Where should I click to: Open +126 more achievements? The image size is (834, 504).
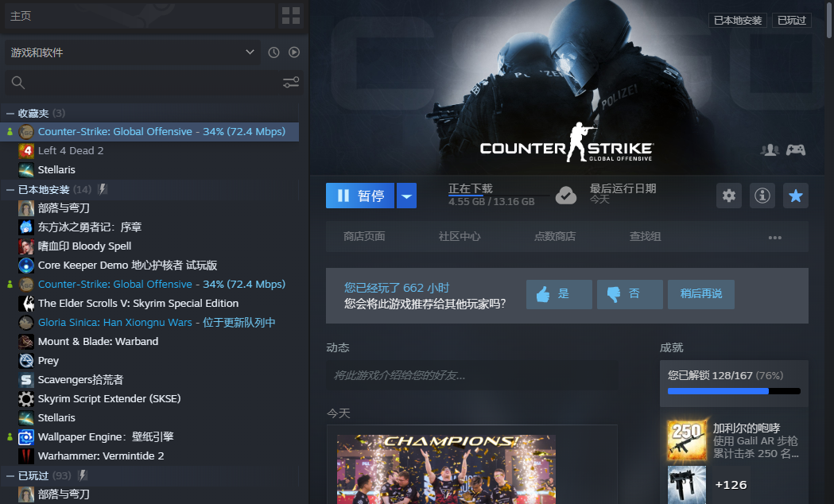[x=731, y=484]
